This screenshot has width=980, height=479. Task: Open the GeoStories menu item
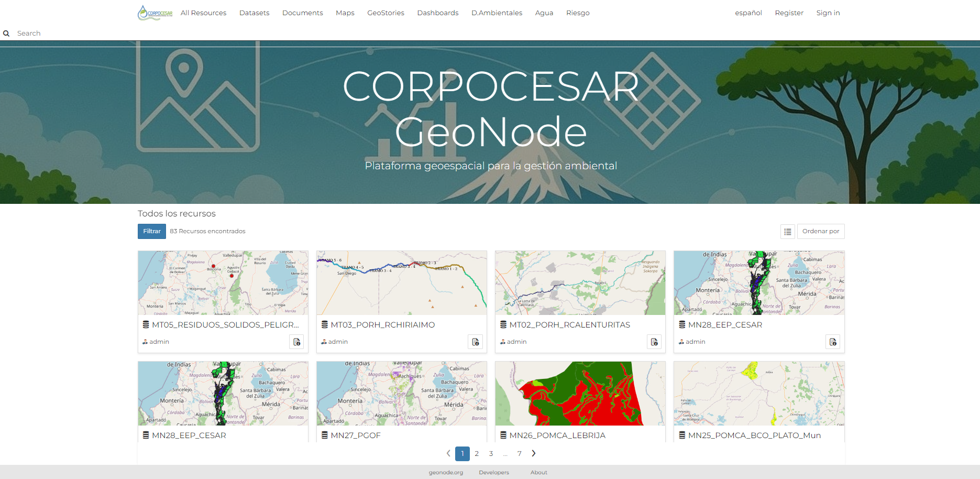(x=386, y=13)
